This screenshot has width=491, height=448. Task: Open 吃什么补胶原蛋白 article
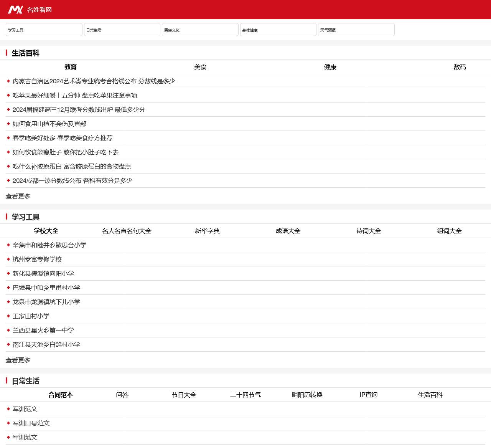(72, 166)
